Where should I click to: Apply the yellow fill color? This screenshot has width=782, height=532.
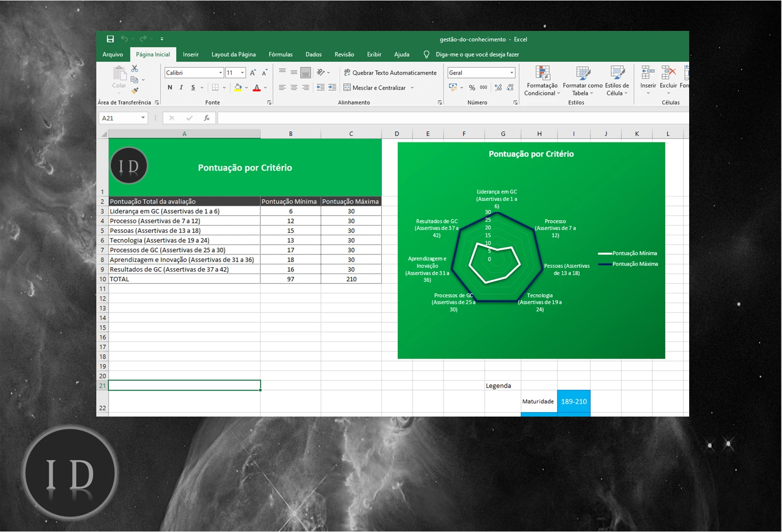238,87
